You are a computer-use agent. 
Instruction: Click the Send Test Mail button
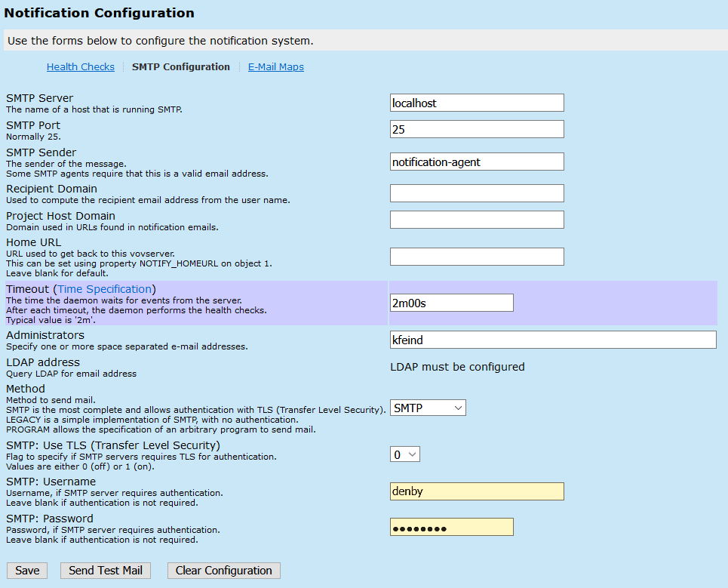(x=106, y=571)
